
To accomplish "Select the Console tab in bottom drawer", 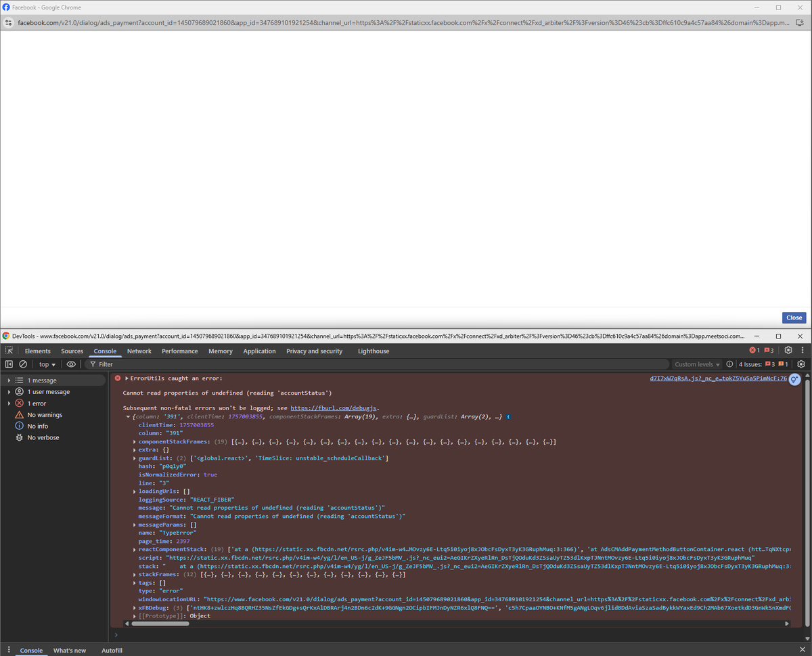I will point(31,651).
